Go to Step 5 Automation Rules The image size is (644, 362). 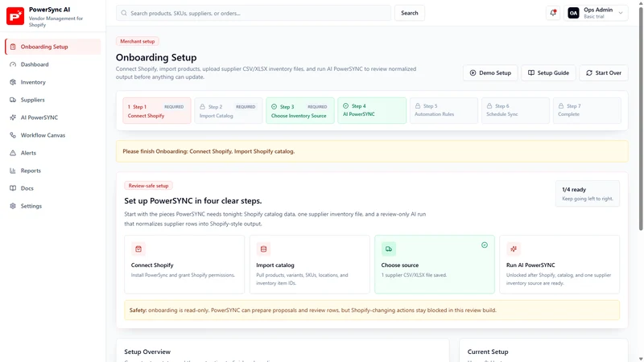click(x=444, y=111)
